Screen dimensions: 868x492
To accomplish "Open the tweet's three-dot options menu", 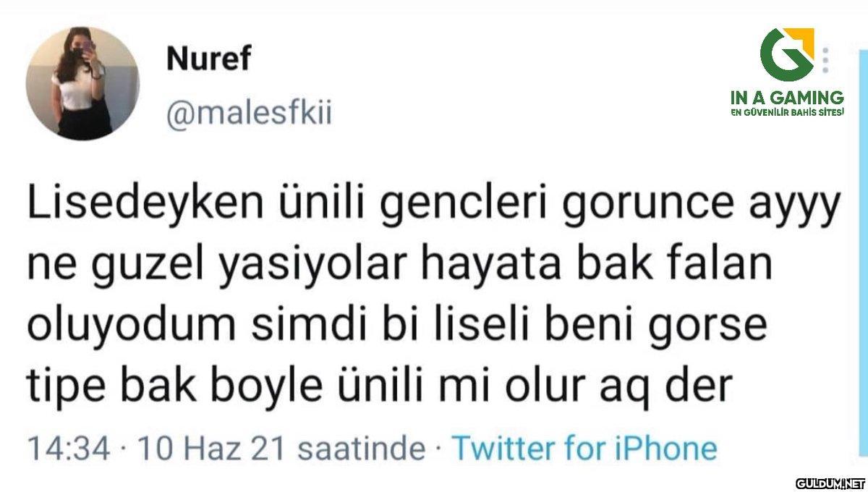I will (x=827, y=61).
